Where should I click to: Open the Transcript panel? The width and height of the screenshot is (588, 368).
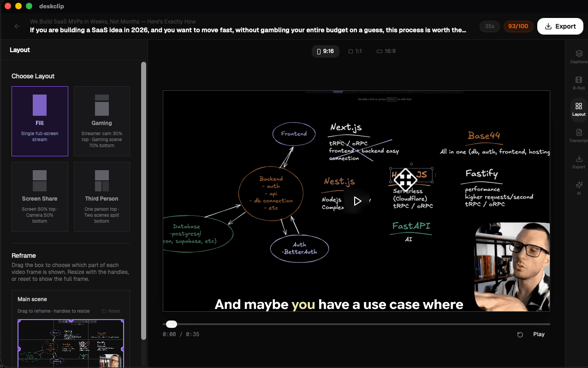(579, 136)
